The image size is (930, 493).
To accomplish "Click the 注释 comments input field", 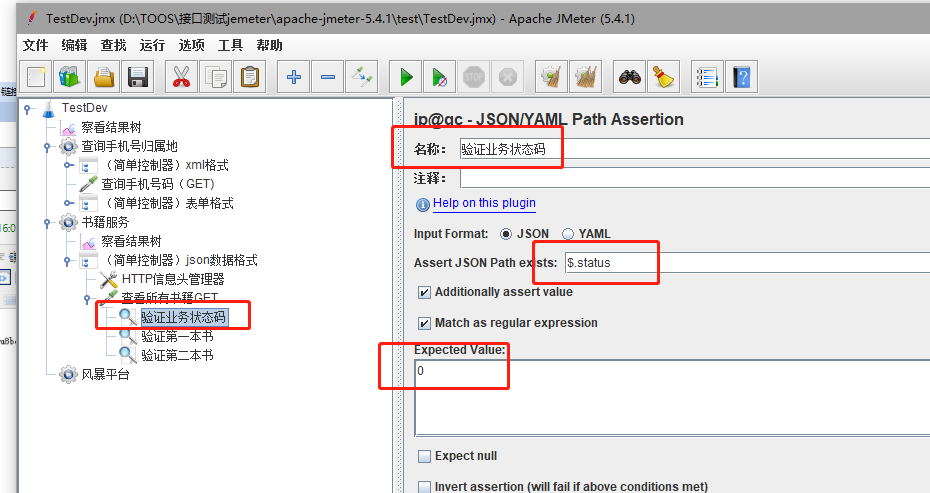I will pos(695,178).
